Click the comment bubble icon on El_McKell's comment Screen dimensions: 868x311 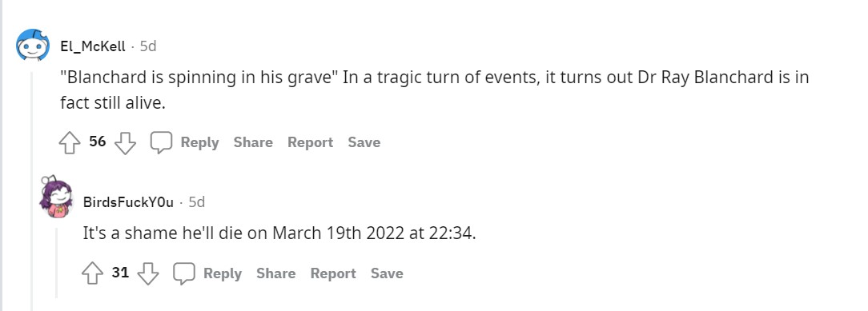click(x=162, y=143)
